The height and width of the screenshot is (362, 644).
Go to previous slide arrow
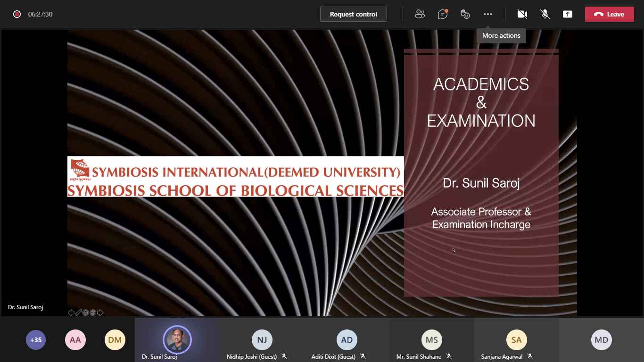71,313
